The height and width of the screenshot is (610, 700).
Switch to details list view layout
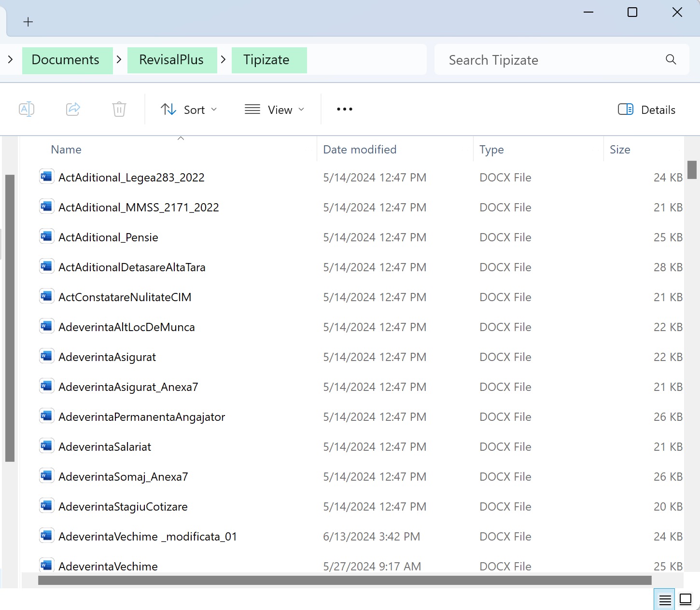[x=665, y=599]
